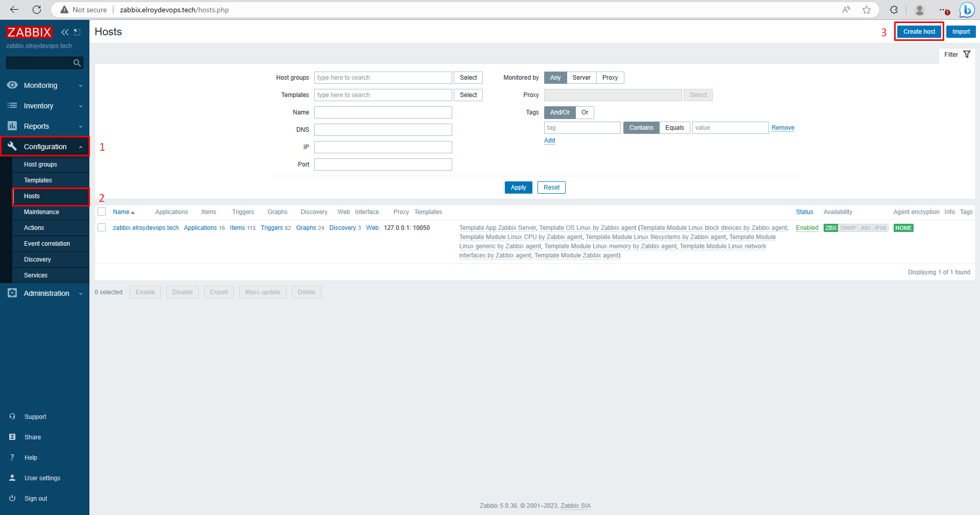Screen dimensions: 980x515
Task: Select the Or tags mode
Action: (585, 112)
